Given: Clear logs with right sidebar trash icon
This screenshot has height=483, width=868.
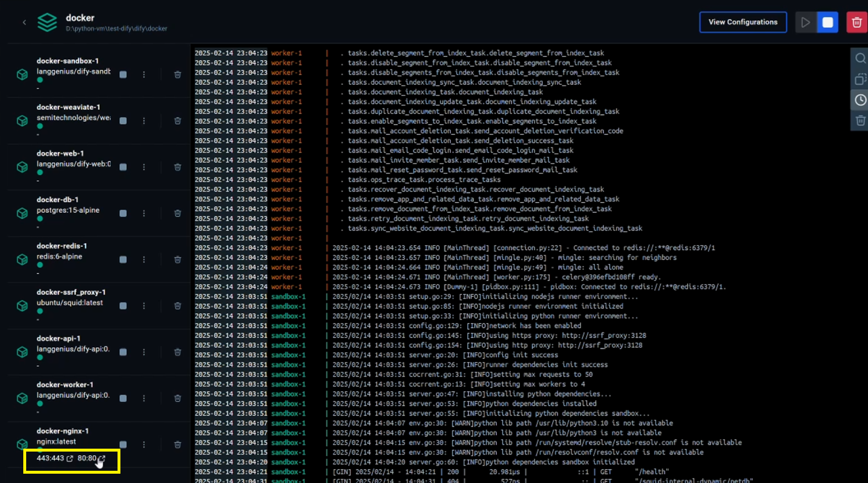Looking at the screenshot, I should coord(860,120).
